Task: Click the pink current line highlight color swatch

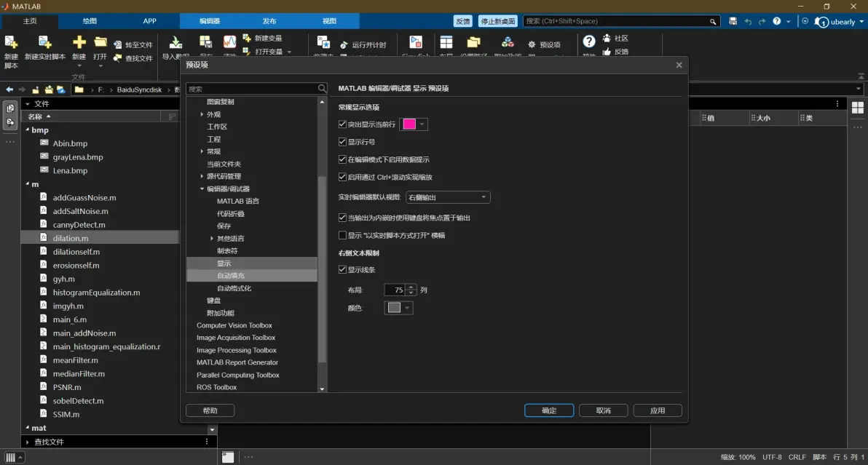Action: point(409,124)
